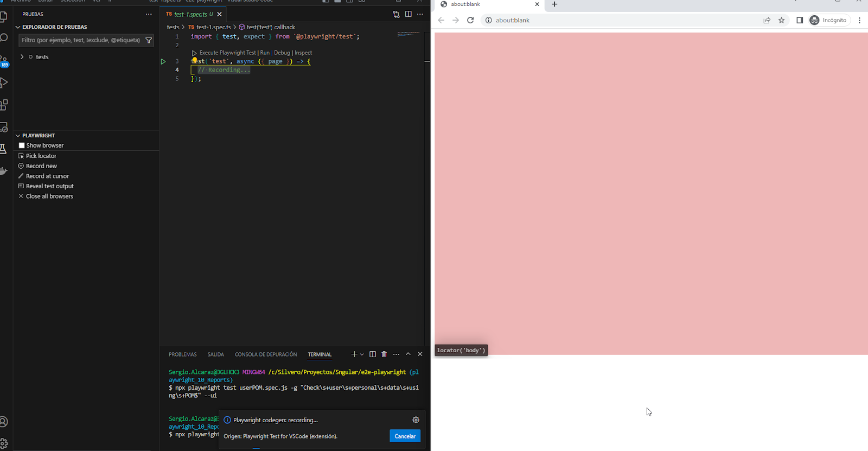This screenshot has height=451, width=868.
Task: Click the share icon in Chrome address bar
Action: 767,20
